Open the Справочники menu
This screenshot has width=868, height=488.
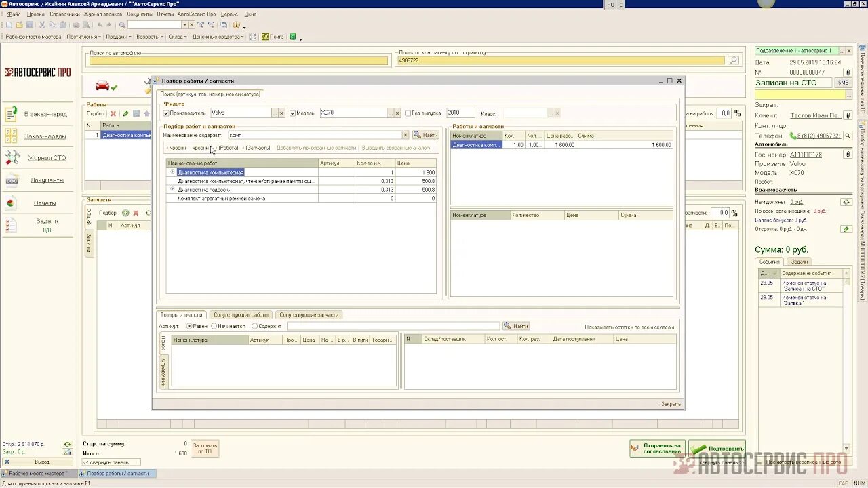point(64,14)
